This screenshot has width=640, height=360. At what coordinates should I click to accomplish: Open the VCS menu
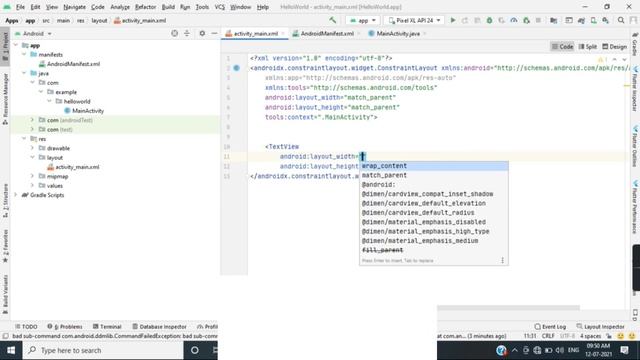[x=220, y=7]
